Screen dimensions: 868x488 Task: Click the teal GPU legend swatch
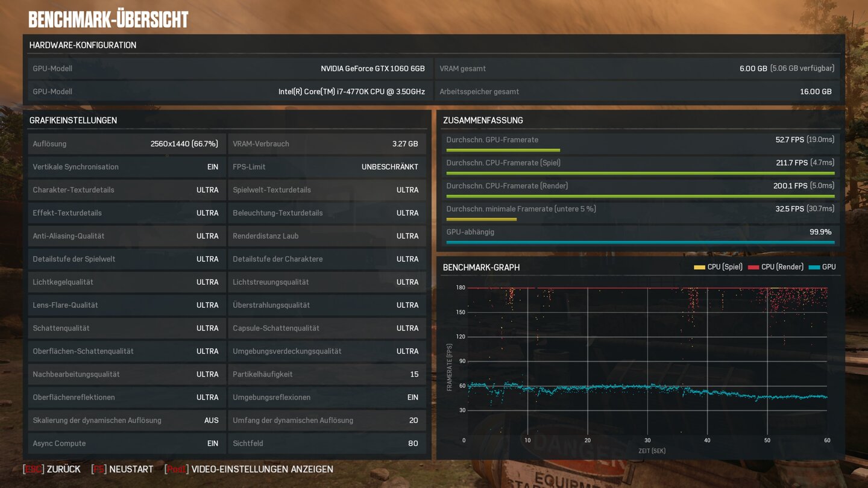coord(814,267)
